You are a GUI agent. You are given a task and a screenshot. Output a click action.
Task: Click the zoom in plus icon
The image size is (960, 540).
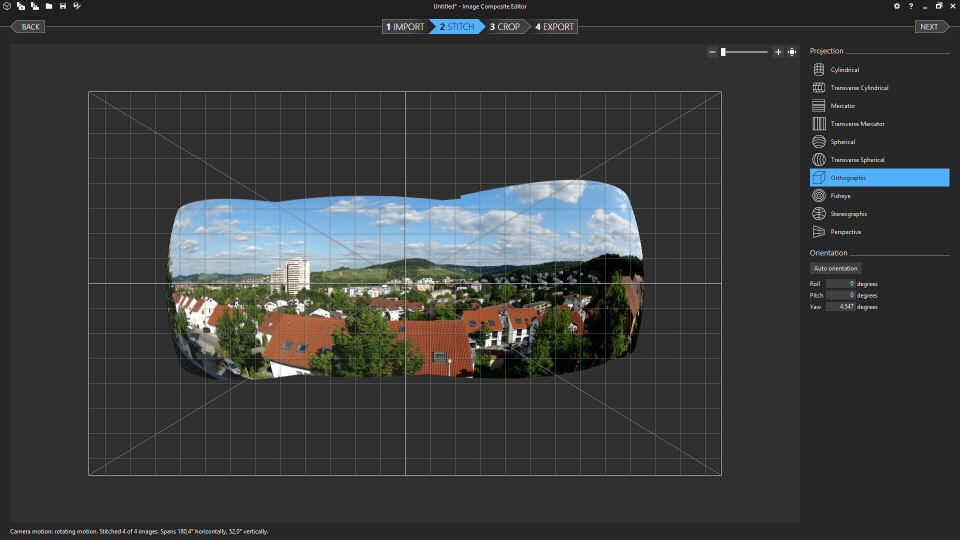tap(778, 52)
